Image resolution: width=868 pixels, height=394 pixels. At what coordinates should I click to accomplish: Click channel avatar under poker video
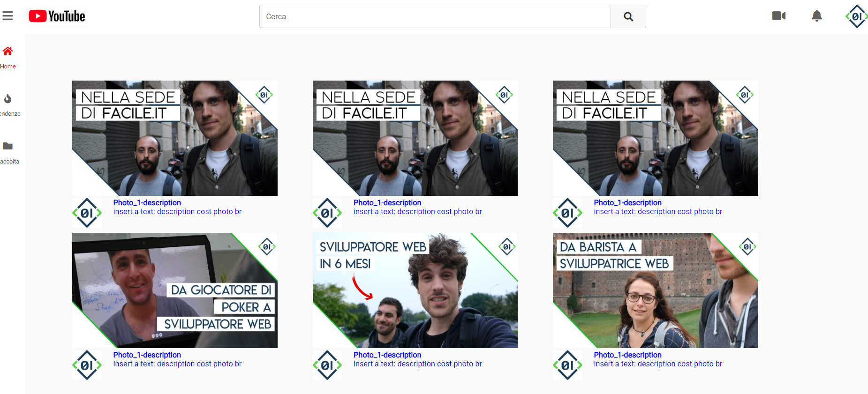(x=87, y=365)
